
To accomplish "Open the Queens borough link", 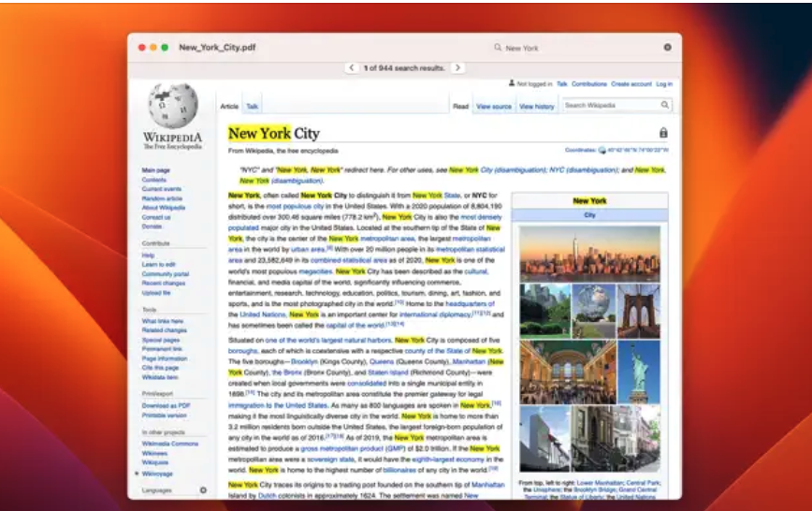I will coord(382,362).
